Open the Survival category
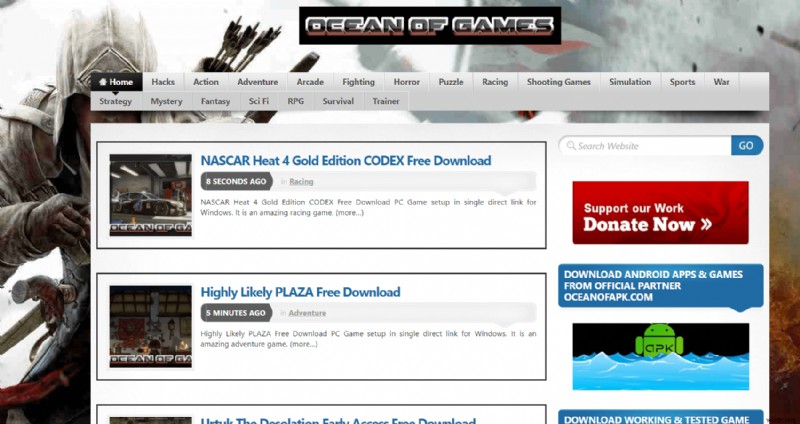Screen dimensions: 800x424 tap(338, 102)
